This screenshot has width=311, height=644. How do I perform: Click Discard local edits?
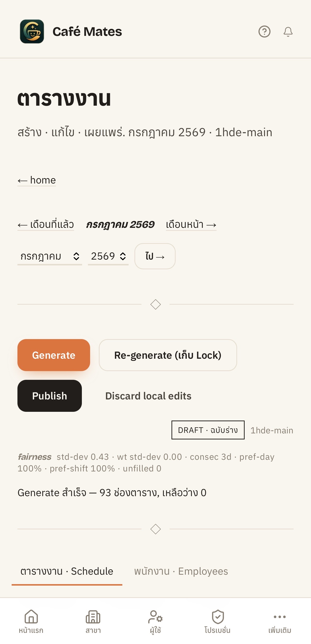[148, 396]
